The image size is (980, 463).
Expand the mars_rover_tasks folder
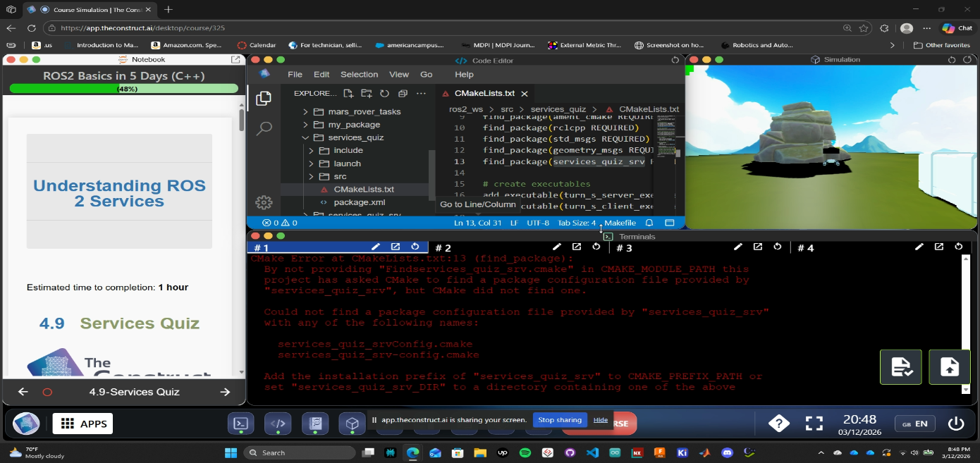(364, 111)
